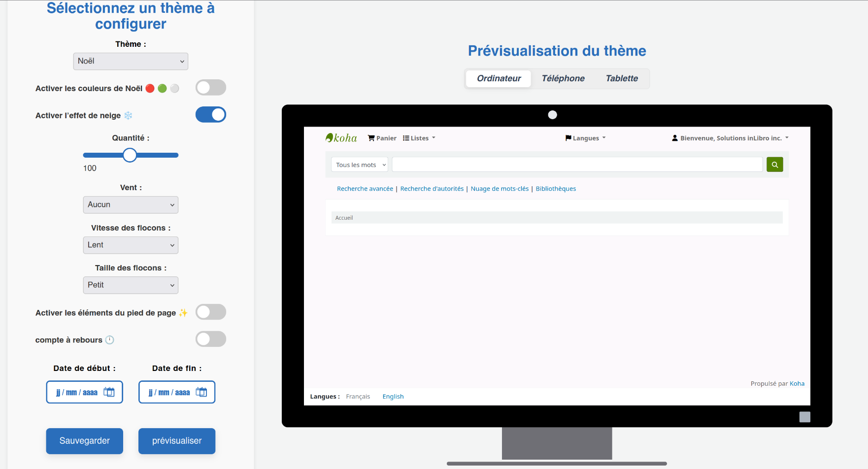868x469 pixels.
Task: Open calendar picker for Date de fin
Action: coord(201,392)
